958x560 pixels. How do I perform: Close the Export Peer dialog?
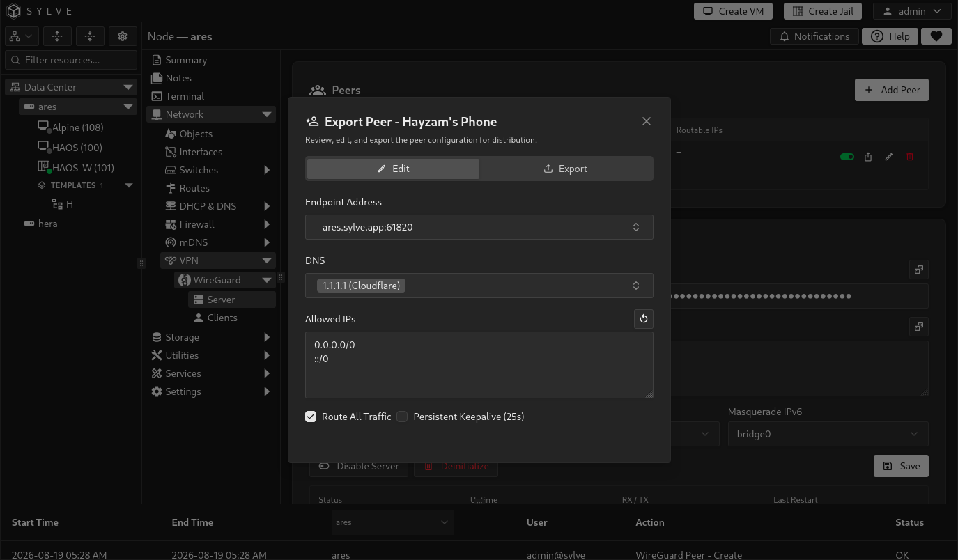point(647,121)
